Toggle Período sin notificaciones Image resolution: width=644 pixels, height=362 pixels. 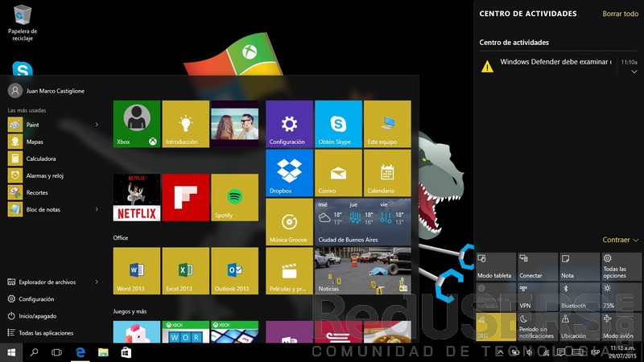point(538,327)
